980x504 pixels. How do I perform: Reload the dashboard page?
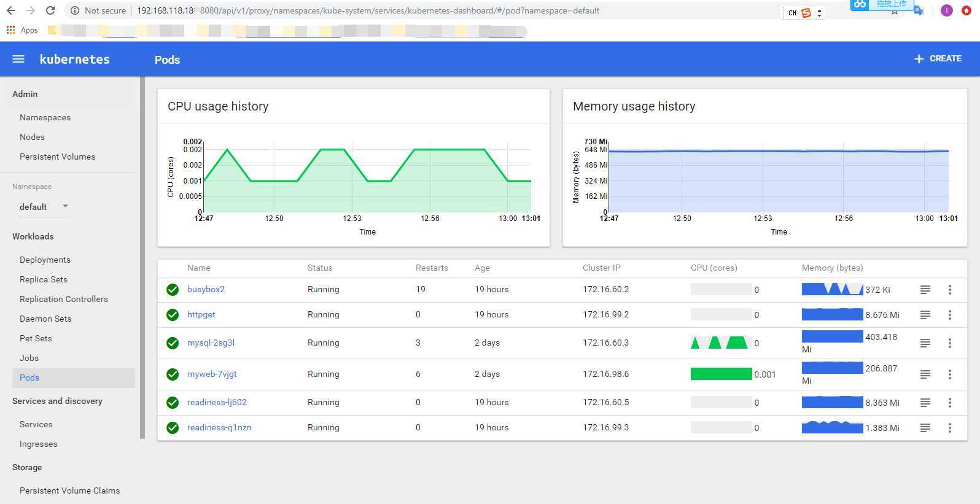point(50,10)
